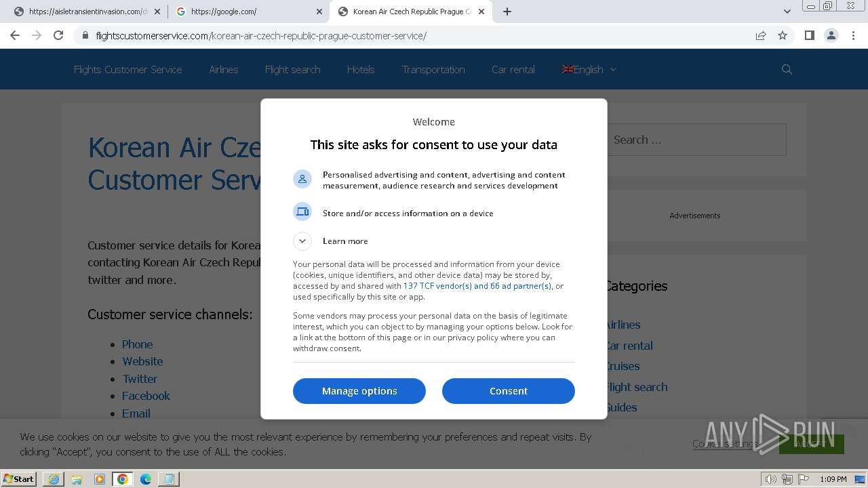This screenshot has width=868, height=488.
Task: Open the English language dropdown
Action: (589, 69)
